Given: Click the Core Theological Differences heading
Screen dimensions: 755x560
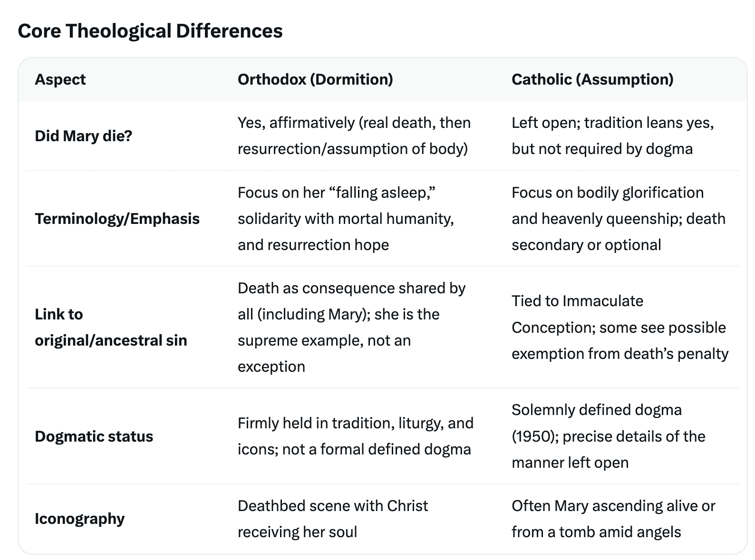Looking at the screenshot, I should pos(150,31).
